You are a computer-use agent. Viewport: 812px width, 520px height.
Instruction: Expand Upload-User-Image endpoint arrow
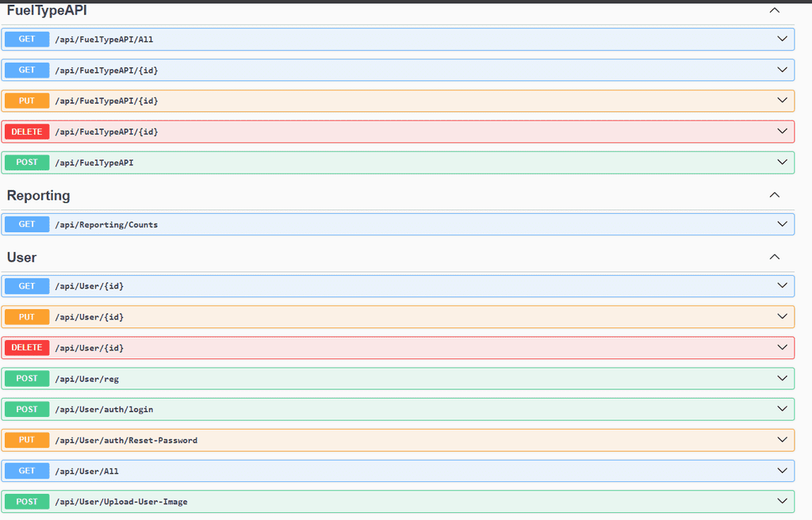(x=782, y=501)
